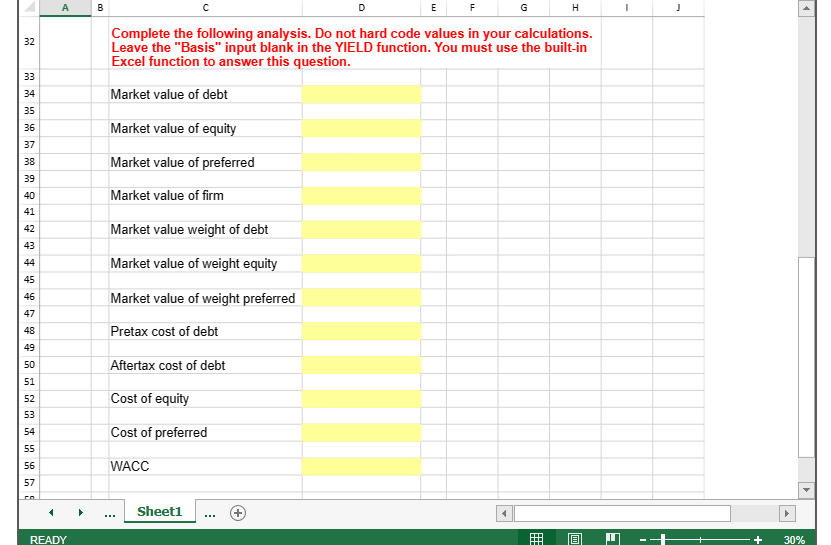Select the Pretax cost of debt input cell
Image resolution: width=831 pixels, height=545 pixels.
(x=361, y=331)
